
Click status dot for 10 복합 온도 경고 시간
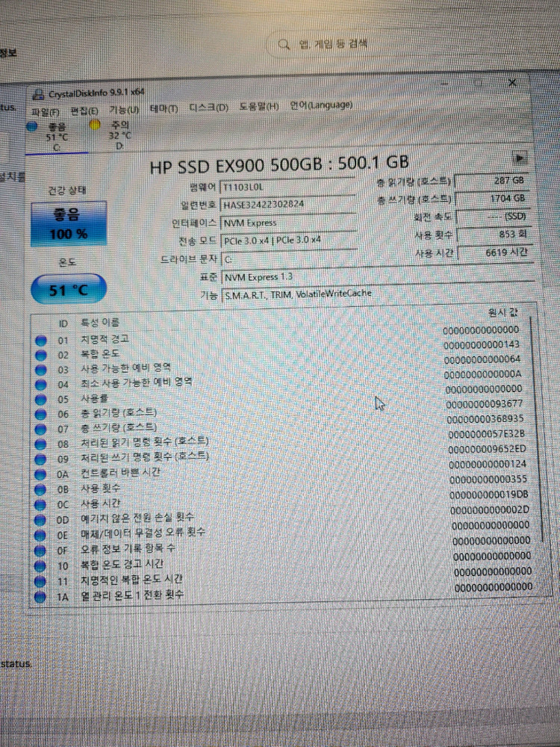[x=40, y=566]
